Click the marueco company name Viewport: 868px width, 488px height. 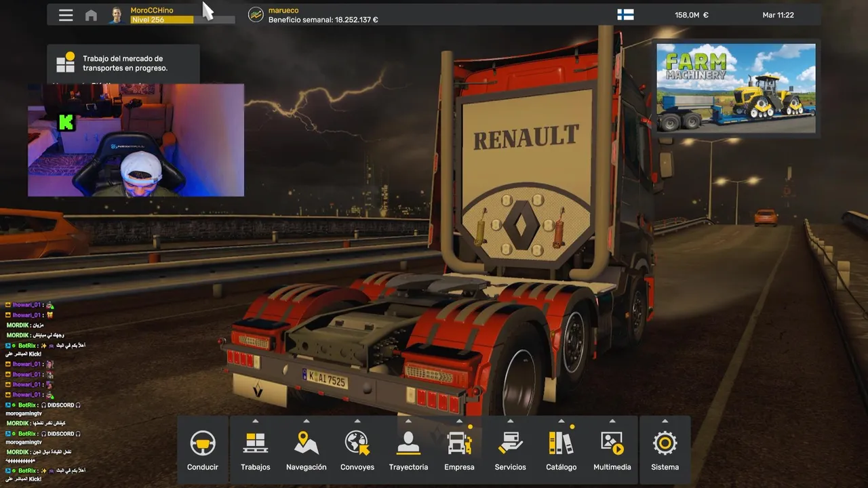coord(283,10)
